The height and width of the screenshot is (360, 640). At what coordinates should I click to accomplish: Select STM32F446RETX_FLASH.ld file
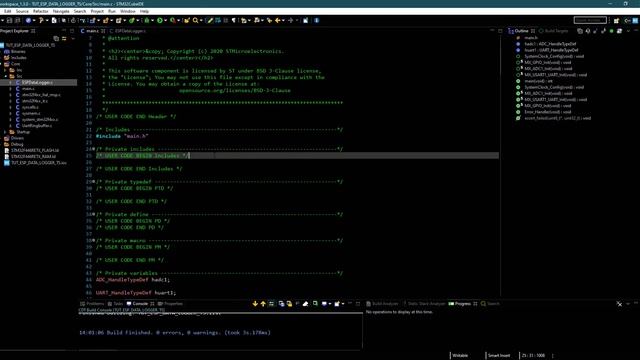click(x=35, y=150)
